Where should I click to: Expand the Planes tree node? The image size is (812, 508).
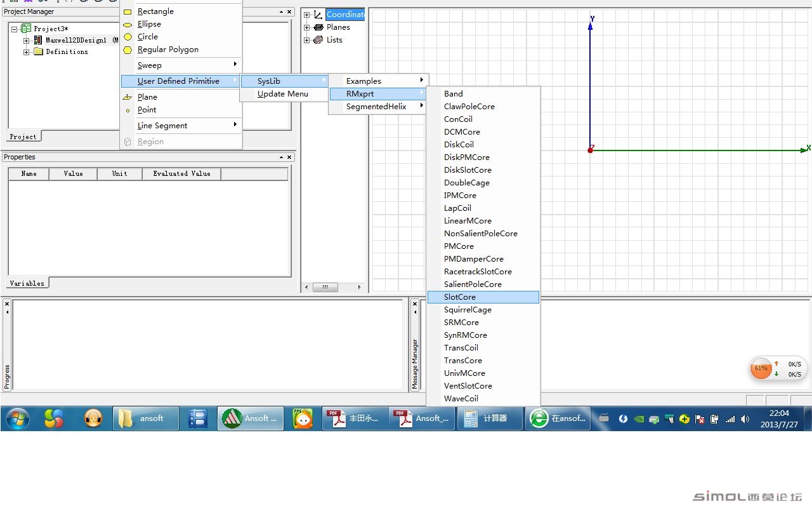[307, 27]
